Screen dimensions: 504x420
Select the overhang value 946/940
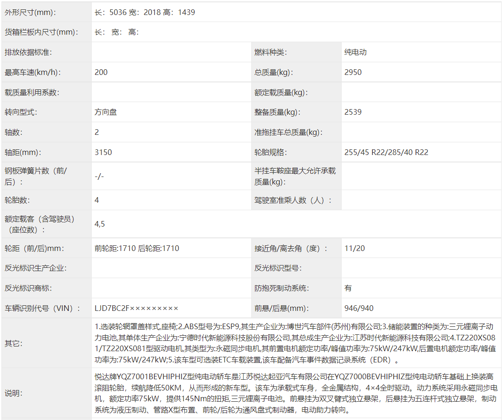coord(359,309)
